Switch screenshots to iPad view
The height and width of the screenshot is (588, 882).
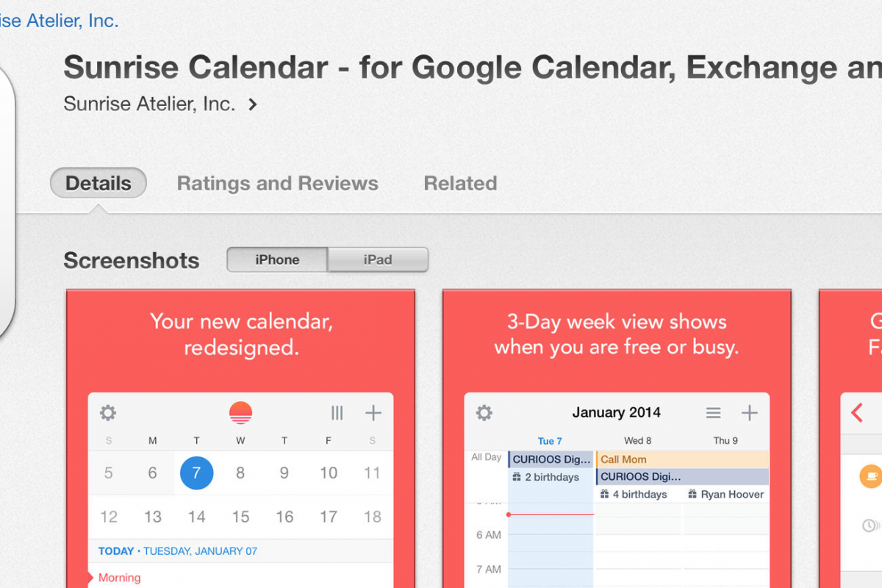click(377, 259)
